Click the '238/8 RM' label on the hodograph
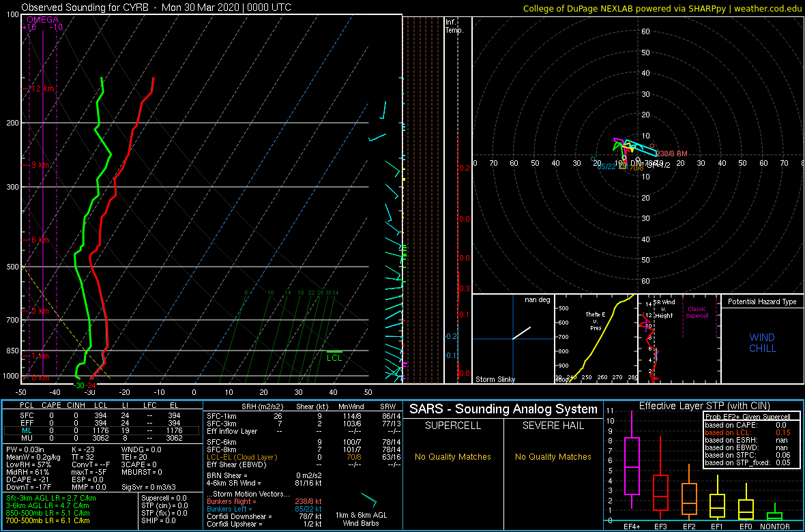This screenshot has height=532, width=805. tap(671, 153)
